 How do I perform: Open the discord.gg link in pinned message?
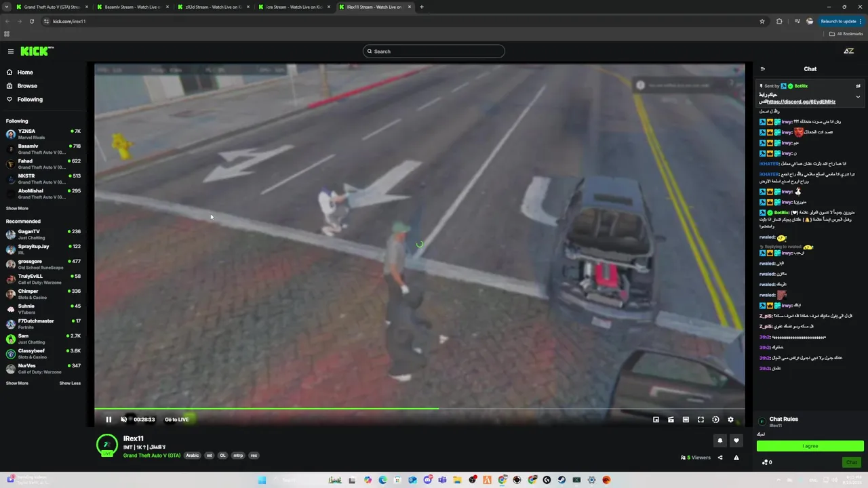click(802, 102)
